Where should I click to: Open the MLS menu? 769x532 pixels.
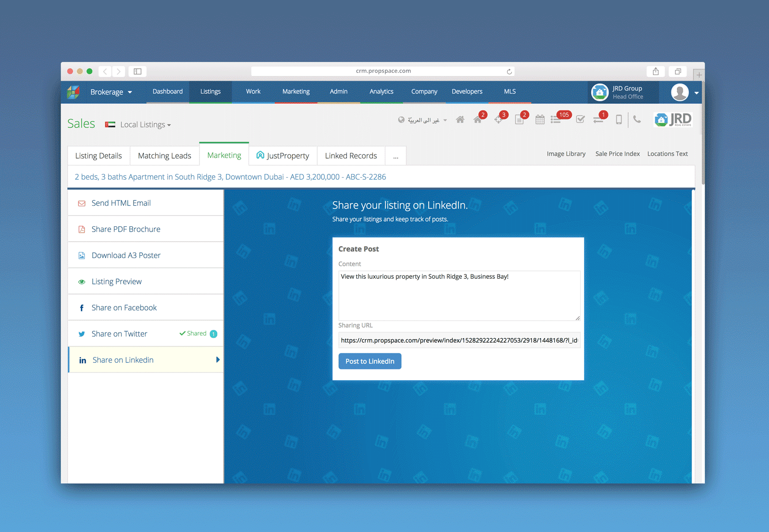510,91
